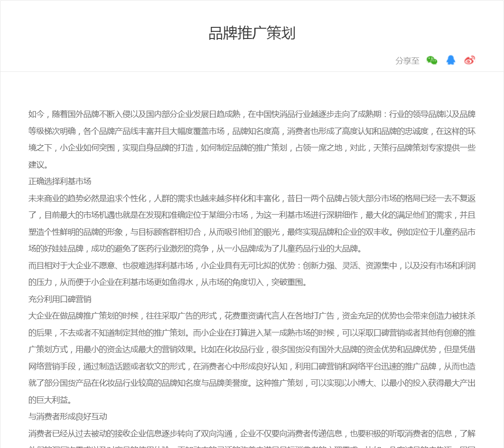The height and width of the screenshot is (448, 504).
Task: Click the line containing 建议。
Action: 39,164
